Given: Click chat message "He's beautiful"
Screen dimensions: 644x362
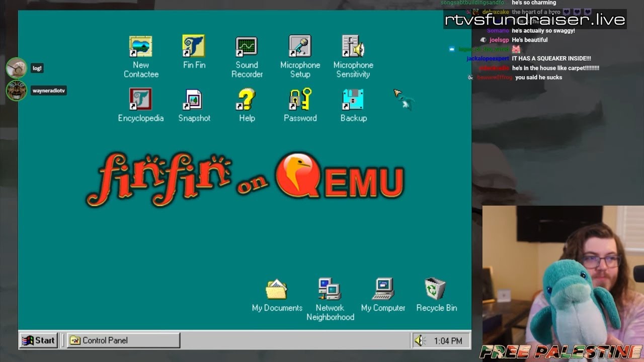Looking at the screenshot, I should pyautogui.click(x=530, y=40).
